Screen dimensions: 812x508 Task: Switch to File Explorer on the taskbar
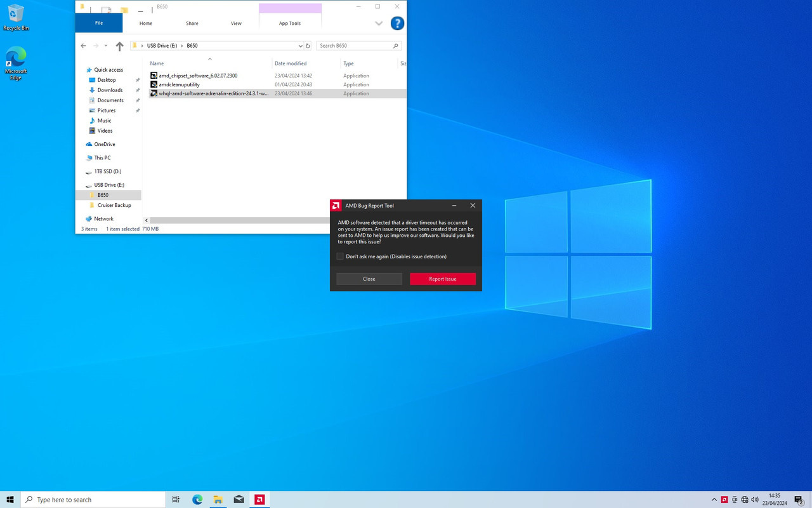pyautogui.click(x=218, y=500)
